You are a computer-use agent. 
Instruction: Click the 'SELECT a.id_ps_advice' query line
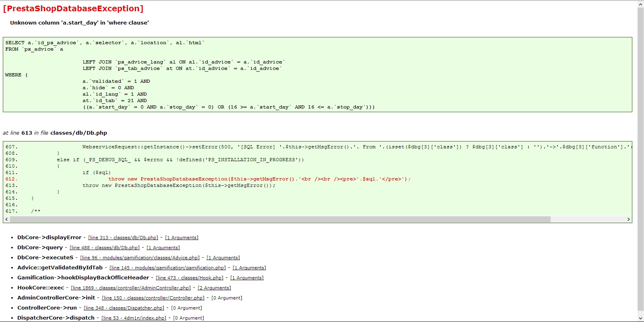coord(105,43)
